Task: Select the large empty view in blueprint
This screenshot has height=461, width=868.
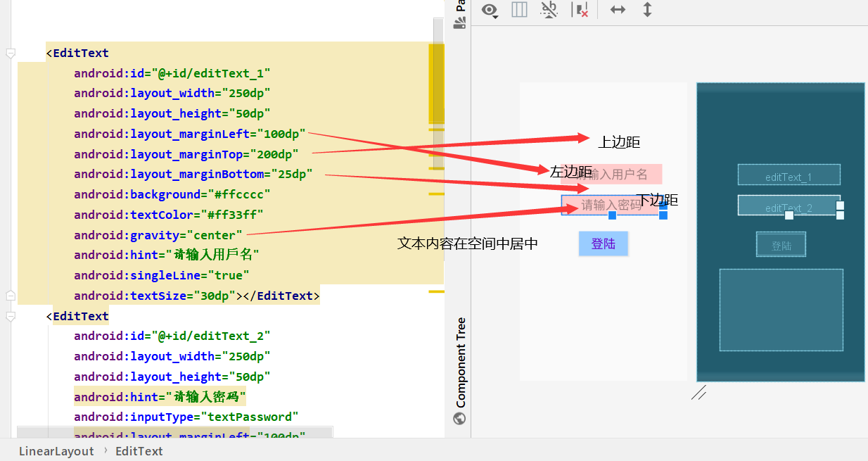Action: coord(781,310)
